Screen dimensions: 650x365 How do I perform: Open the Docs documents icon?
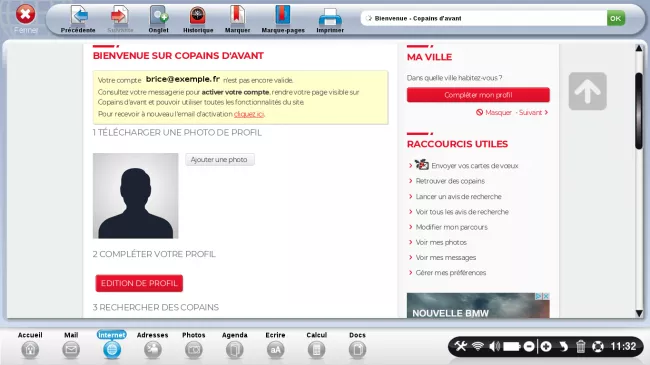pos(357,350)
